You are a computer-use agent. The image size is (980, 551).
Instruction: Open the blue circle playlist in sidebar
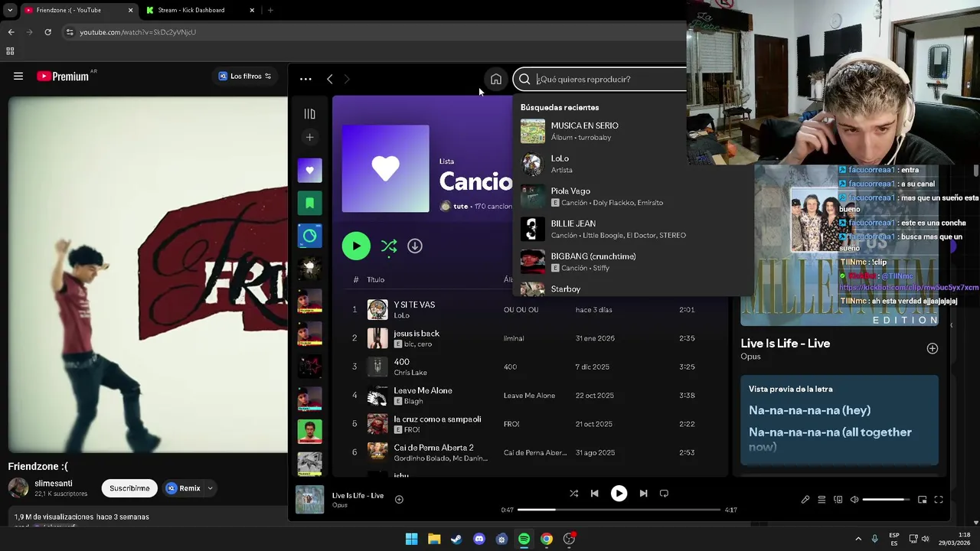[x=309, y=236]
